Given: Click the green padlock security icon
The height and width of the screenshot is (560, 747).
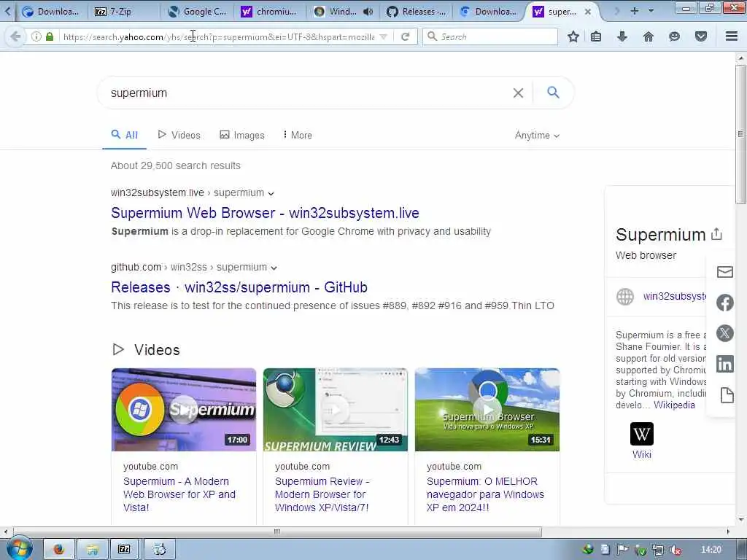Looking at the screenshot, I should tap(50, 36).
